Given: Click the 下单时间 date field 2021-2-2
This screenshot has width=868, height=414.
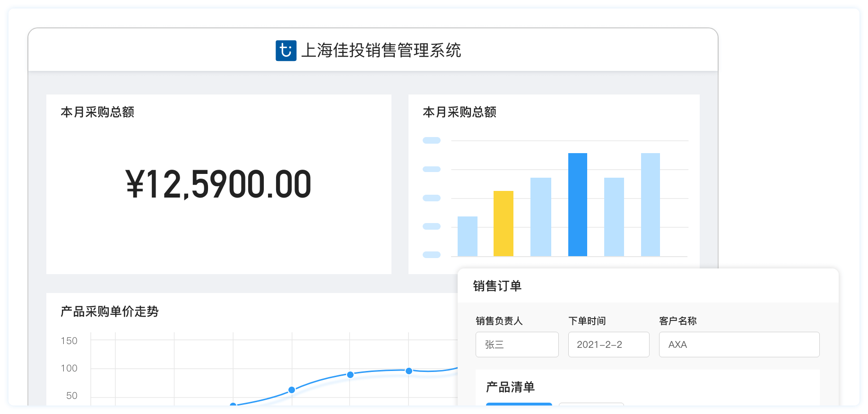Looking at the screenshot, I should tap(608, 345).
